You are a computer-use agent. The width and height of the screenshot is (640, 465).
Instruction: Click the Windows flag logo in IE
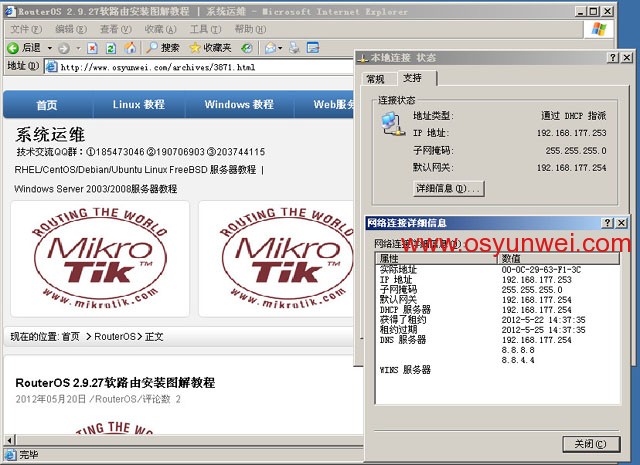point(598,29)
